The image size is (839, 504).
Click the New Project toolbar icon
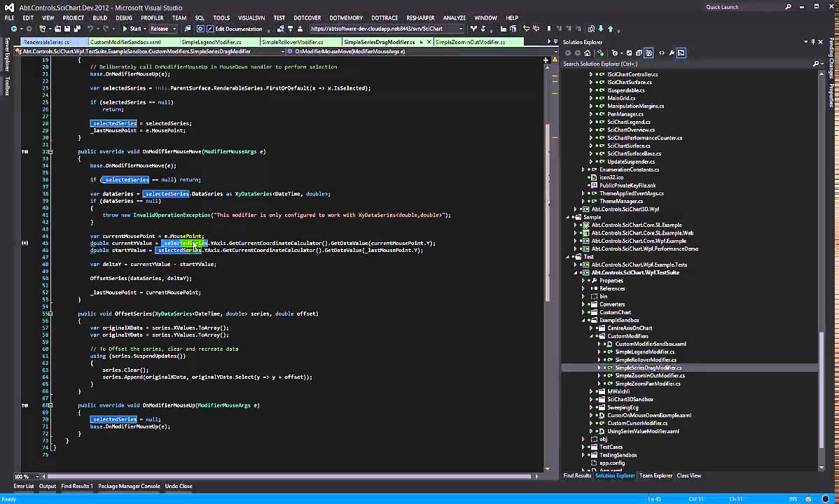click(42, 29)
